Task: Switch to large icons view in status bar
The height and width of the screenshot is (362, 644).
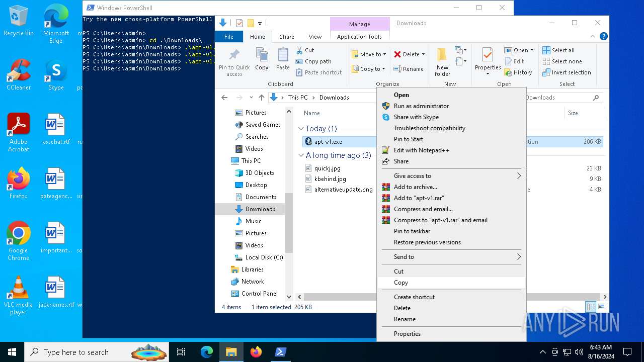Action: pos(601,307)
